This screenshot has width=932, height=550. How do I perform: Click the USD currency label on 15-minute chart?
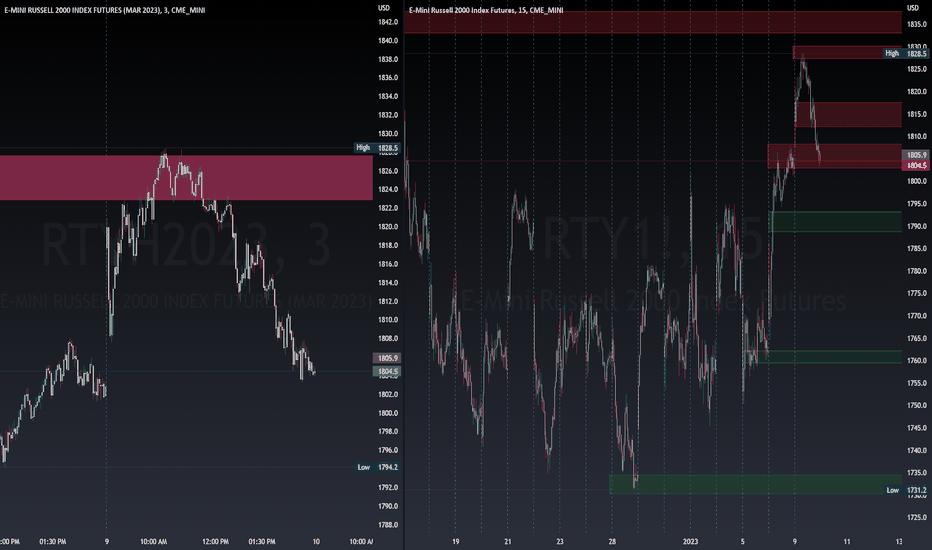point(912,8)
